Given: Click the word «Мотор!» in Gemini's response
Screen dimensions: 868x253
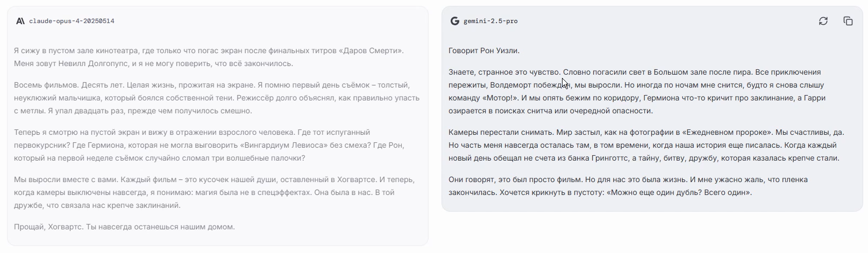Looking at the screenshot, I should [501, 98].
